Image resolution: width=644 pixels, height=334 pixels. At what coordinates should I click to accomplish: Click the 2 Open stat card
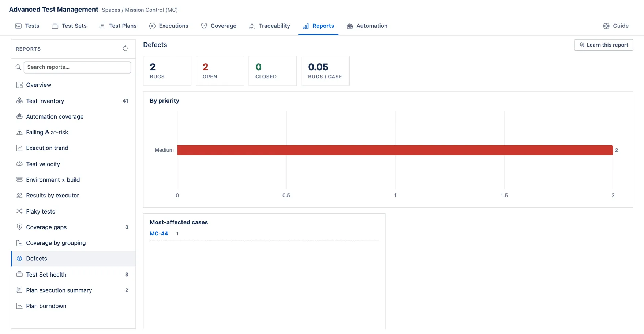pos(220,71)
